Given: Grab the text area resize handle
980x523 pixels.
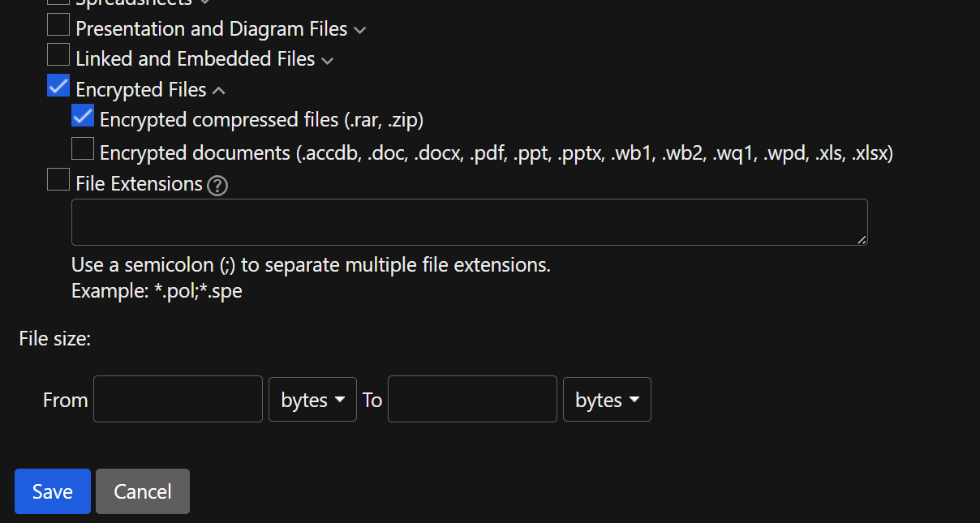Looking at the screenshot, I should 861,239.
